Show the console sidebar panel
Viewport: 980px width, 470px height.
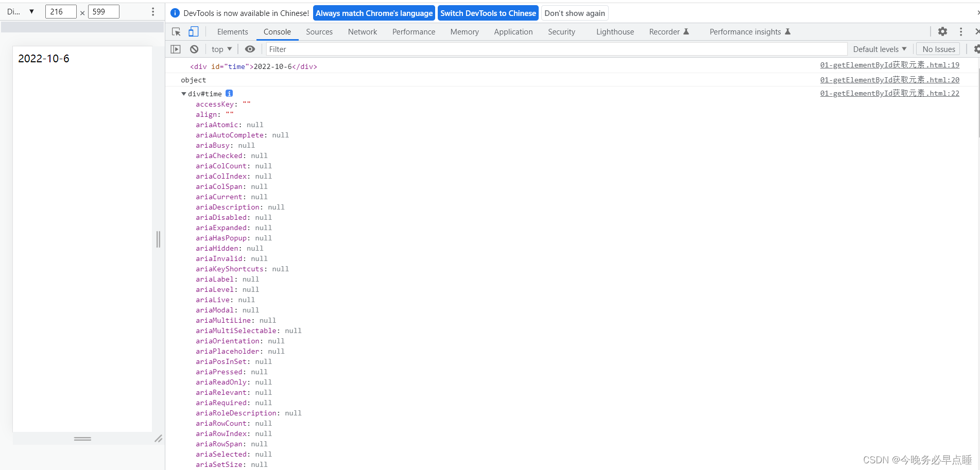[176, 49]
